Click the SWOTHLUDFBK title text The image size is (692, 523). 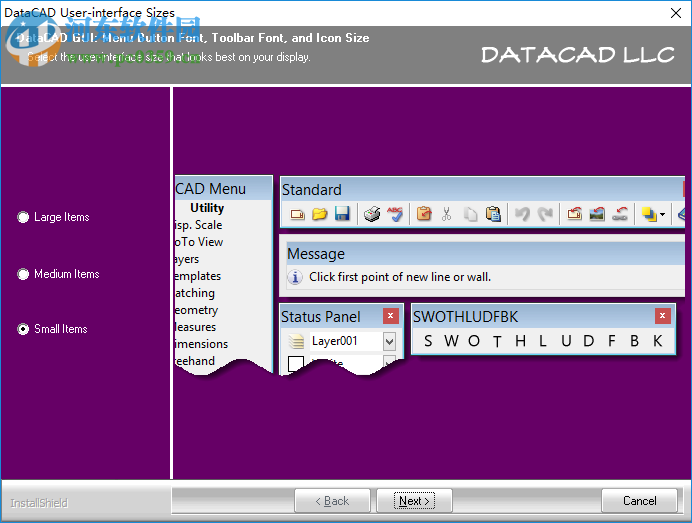(x=466, y=317)
